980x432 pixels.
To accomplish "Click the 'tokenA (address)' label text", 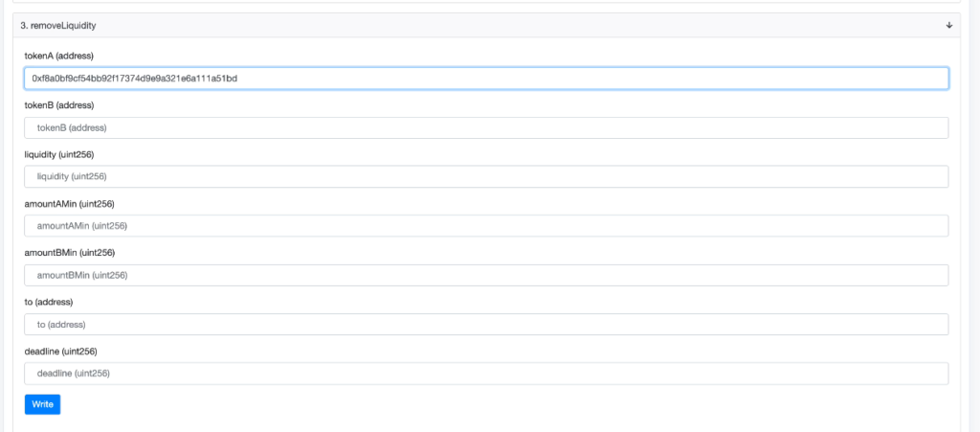I will [58, 56].
